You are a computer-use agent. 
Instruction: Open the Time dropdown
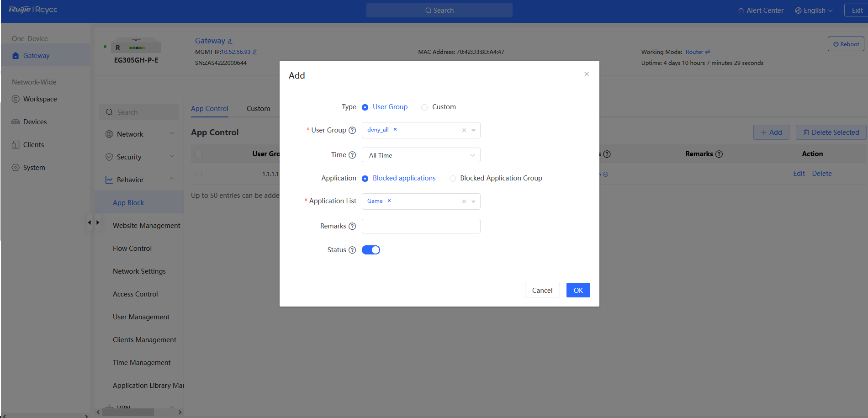(x=421, y=155)
